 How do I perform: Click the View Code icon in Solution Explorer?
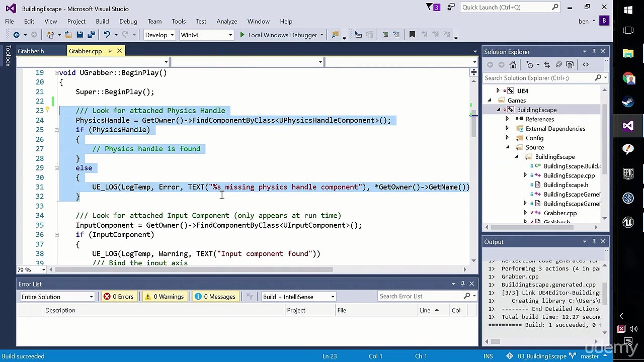(x=586, y=65)
